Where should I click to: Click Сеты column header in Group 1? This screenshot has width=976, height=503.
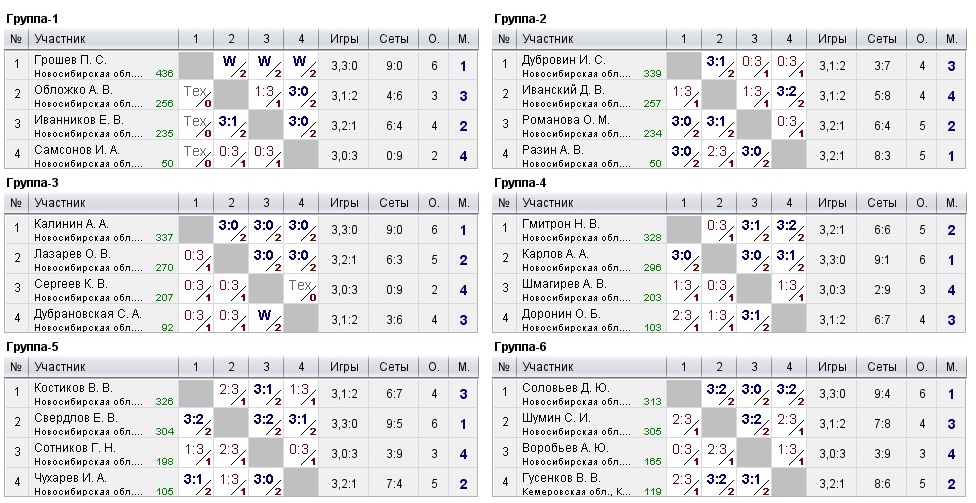pos(394,38)
